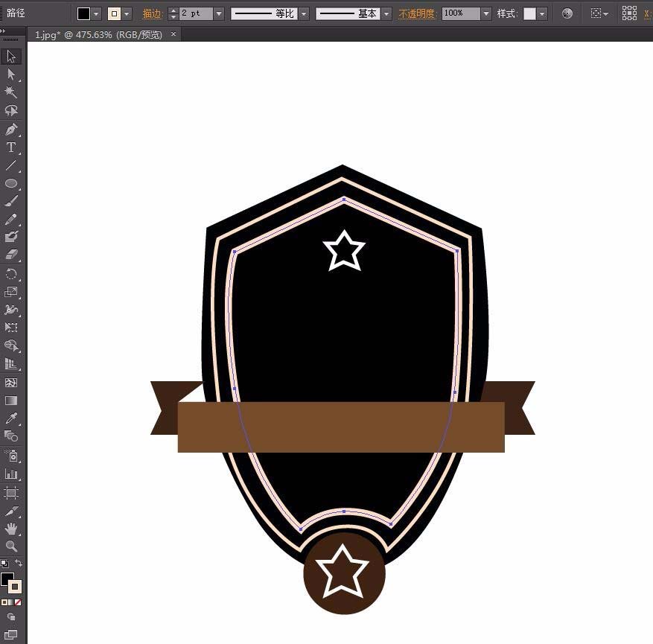Close the 1.jpg document tab
This screenshot has height=644, width=653.
point(174,34)
